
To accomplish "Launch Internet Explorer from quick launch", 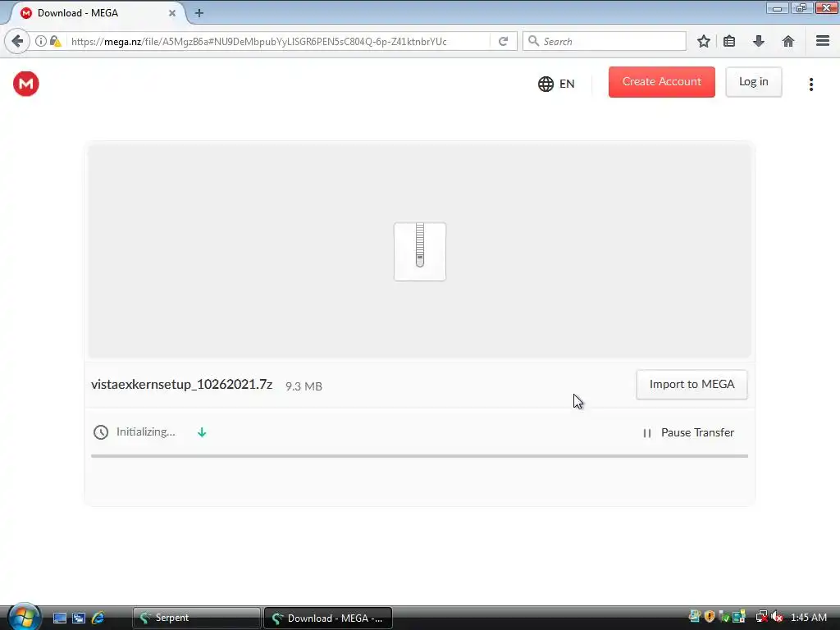I will (98, 618).
